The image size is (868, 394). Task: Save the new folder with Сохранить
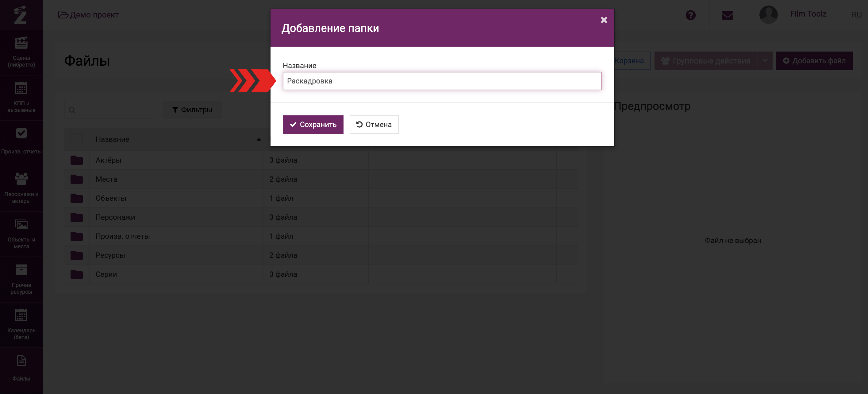[x=313, y=125]
